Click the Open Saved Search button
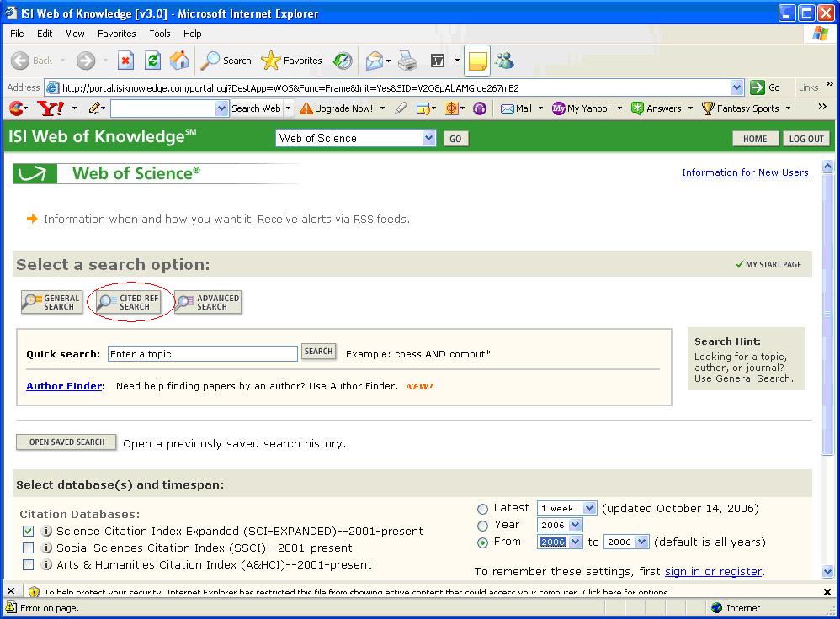Screen dimensions: 840x619 (x=66, y=442)
